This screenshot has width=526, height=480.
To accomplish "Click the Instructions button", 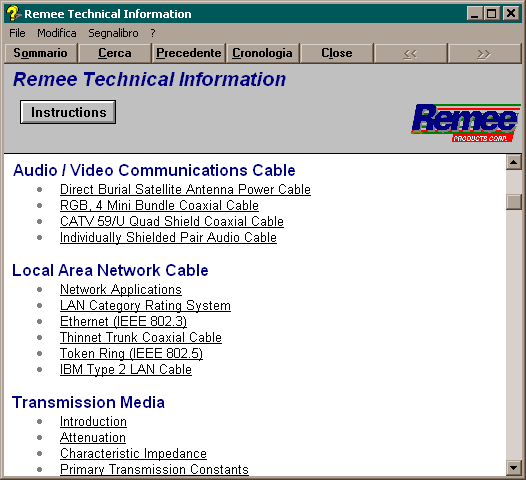I will pyautogui.click(x=68, y=112).
